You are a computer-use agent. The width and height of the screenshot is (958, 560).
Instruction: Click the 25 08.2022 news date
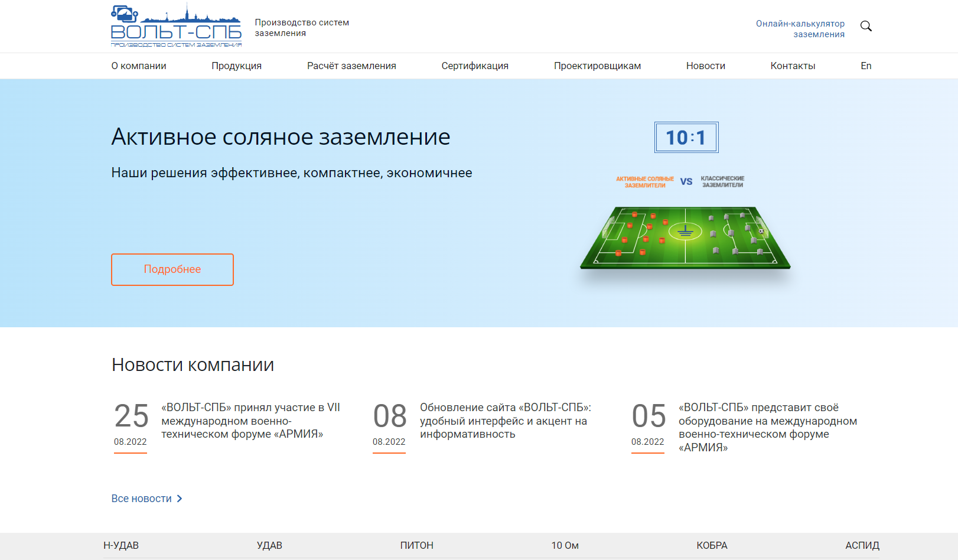click(x=131, y=426)
